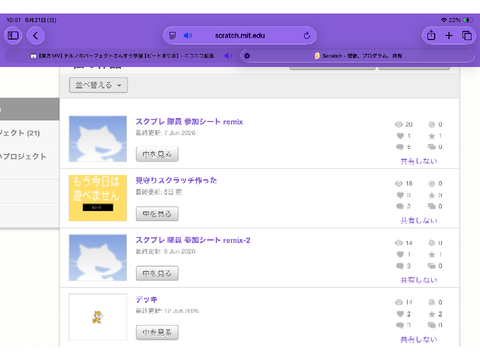Click views eye icon showing 18
The width and height of the screenshot is (480, 360).
click(x=399, y=183)
